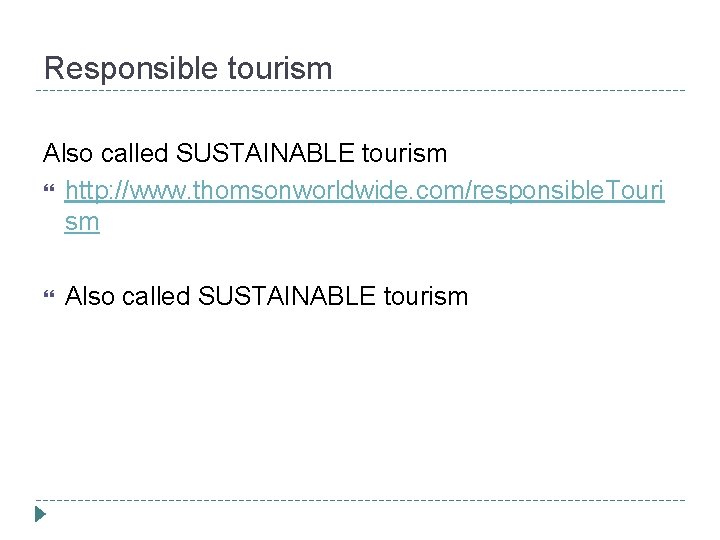This screenshot has width=720, height=540.
Task: Click the unbulleted "Also called SUSTAINABLE tourism" line
Action: point(244,154)
